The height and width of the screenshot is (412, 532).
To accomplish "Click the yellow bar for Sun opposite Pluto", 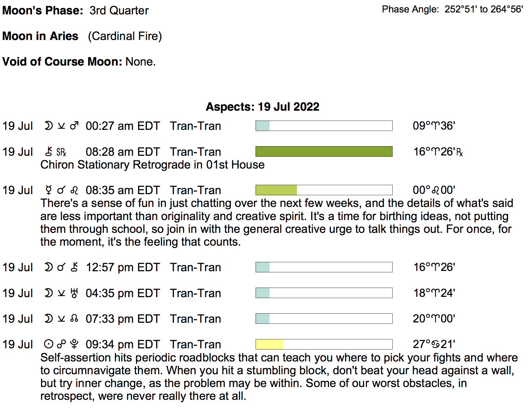I will [270, 344].
